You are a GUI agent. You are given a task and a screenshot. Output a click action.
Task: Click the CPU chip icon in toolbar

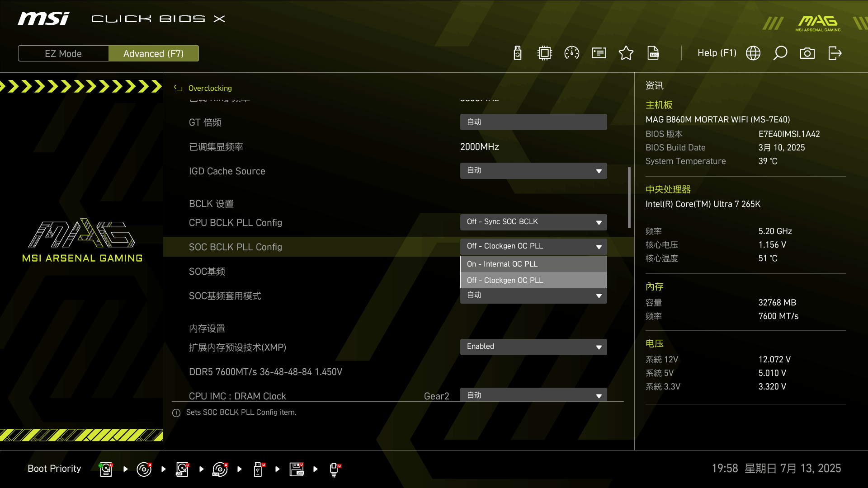pyautogui.click(x=545, y=53)
